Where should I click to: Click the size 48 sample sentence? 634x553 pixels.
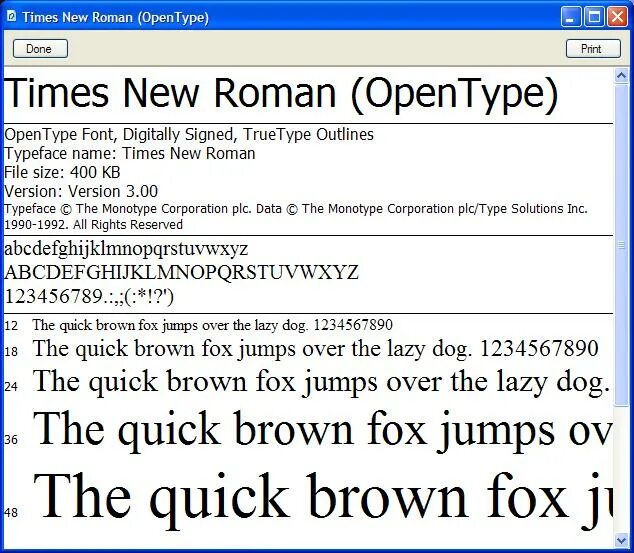[x=323, y=501]
